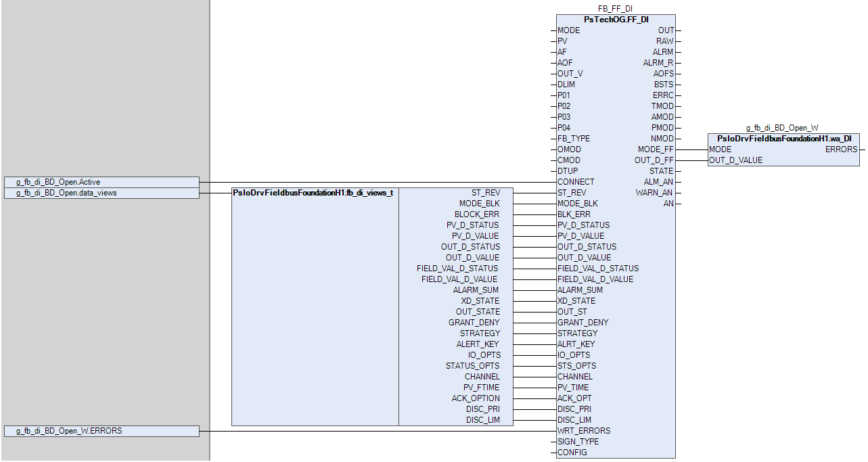Click the WRT_ERRORS input pin on FF_DI

click(583, 431)
